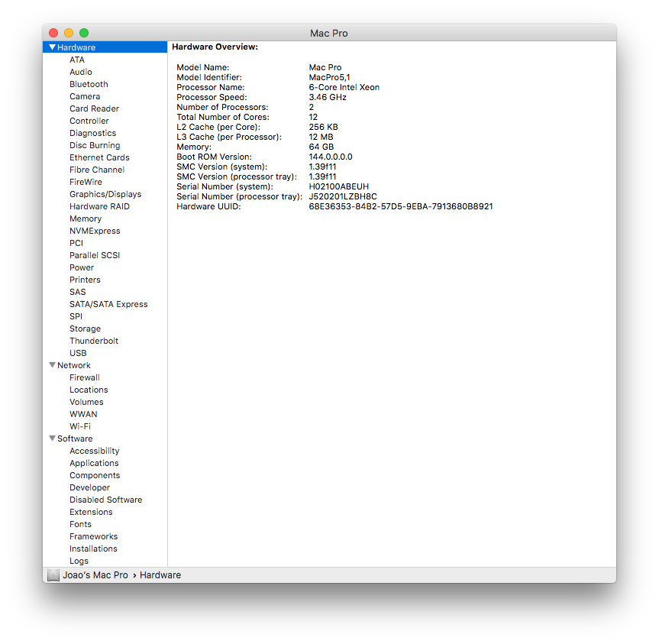659x644 pixels.
Task: Open the SAS entry
Action: click(77, 291)
